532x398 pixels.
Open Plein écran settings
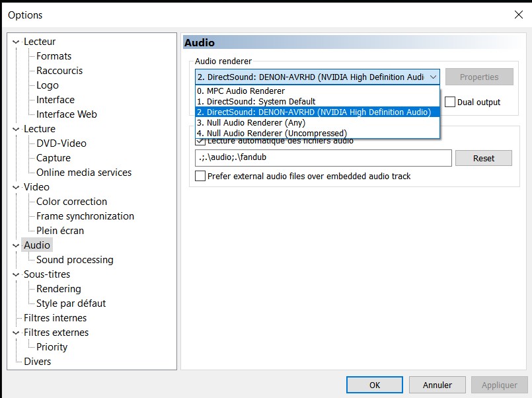[60, 231]
